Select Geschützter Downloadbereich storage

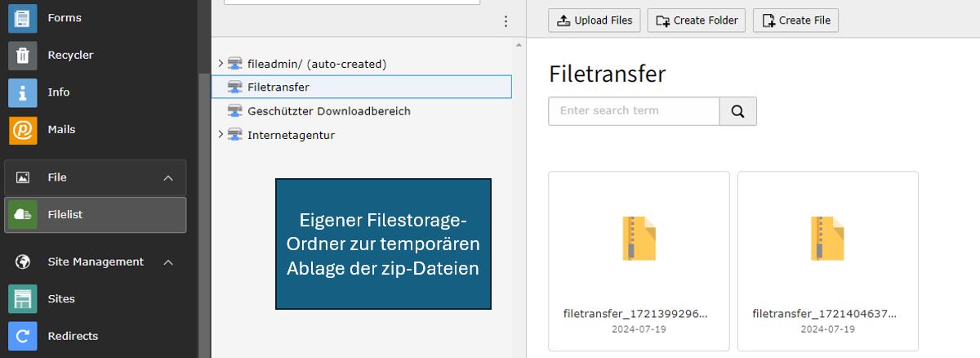pos(328,111)
